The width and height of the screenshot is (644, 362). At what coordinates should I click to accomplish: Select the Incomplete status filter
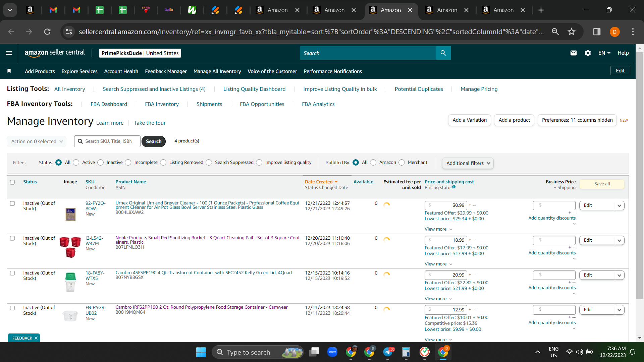[x=128, y=163]
